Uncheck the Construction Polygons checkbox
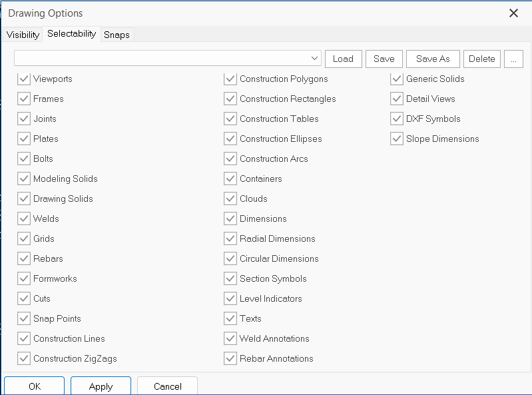The width and height of the screenshot is (532, 395). [x=230, y=79]
